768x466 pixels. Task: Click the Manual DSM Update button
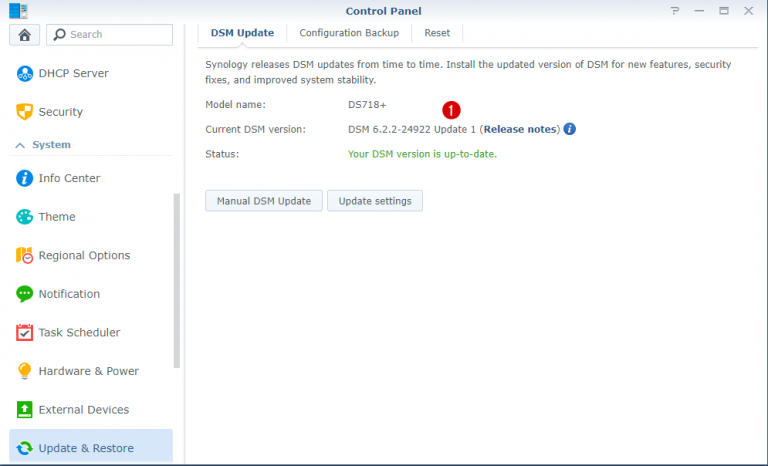[264, 201]
